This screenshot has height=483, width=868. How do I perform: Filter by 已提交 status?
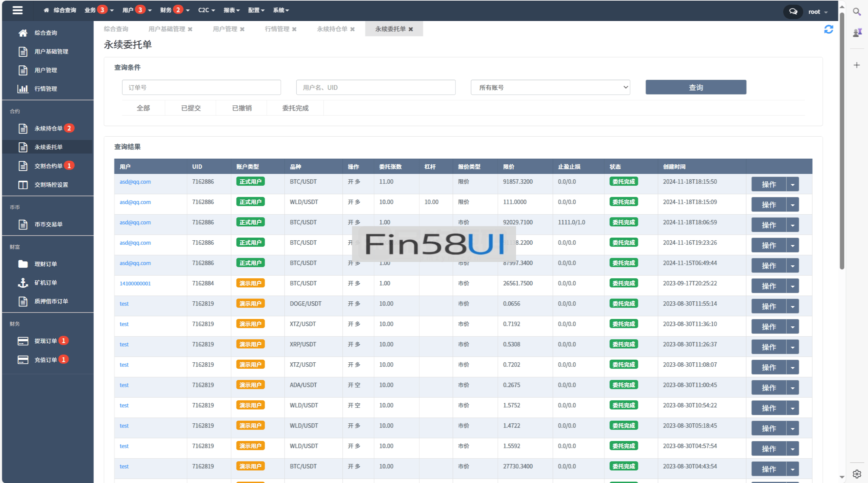click(191, 108)
